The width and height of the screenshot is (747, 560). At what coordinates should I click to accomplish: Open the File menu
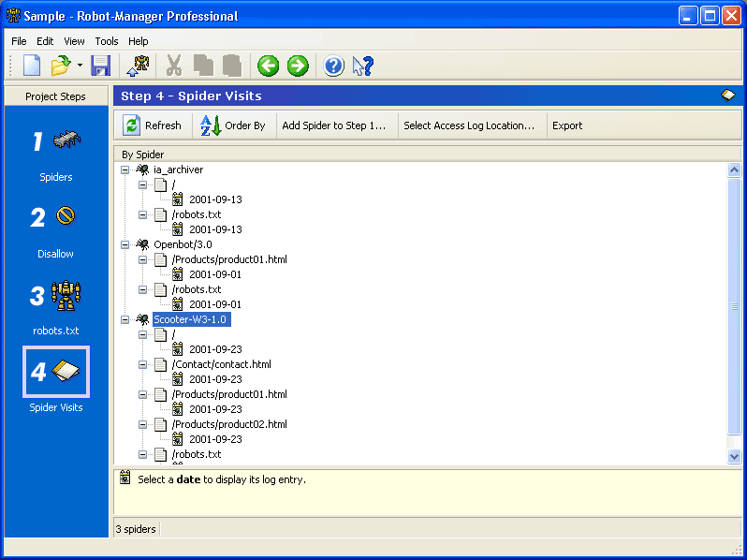tap(19, 41)
